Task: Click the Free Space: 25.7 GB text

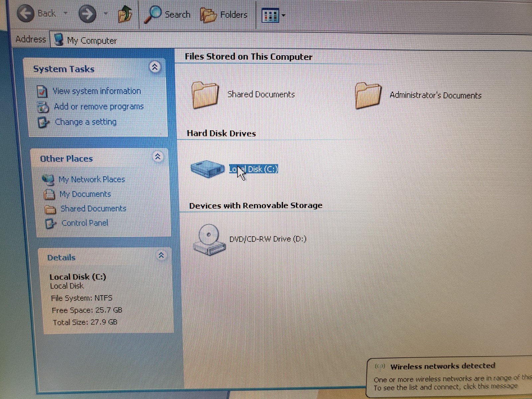Action: pos(87,310)
